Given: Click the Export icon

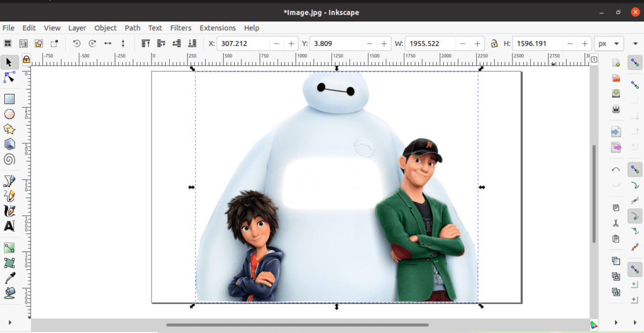Looking at the screenshot, I should 616,147.
